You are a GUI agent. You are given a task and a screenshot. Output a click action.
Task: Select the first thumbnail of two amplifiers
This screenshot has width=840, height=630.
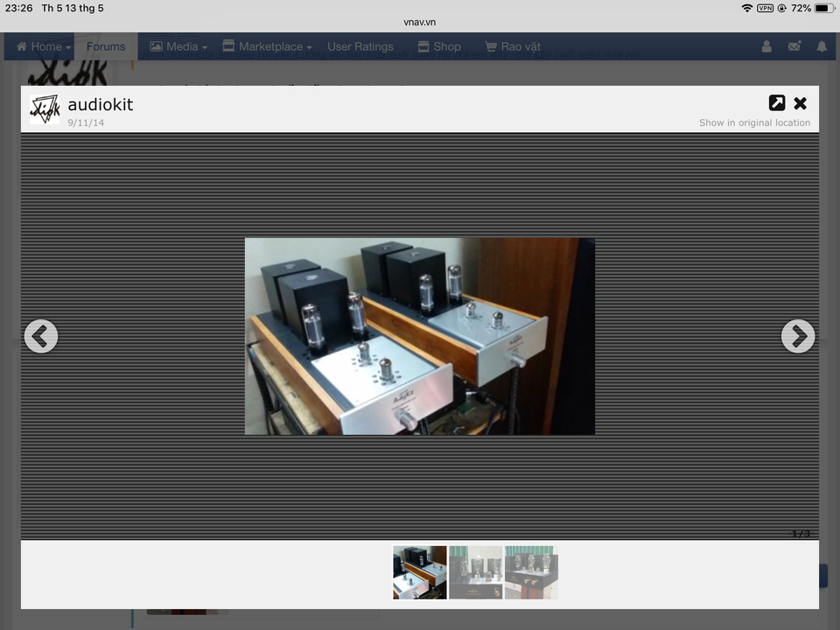pos(419,572)
